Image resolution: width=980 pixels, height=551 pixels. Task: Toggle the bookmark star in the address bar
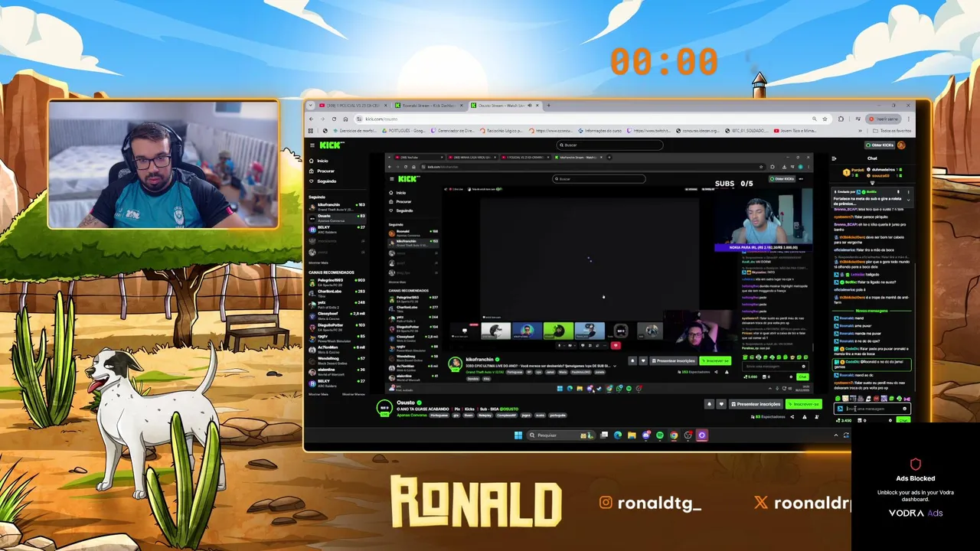pos(825,119)
